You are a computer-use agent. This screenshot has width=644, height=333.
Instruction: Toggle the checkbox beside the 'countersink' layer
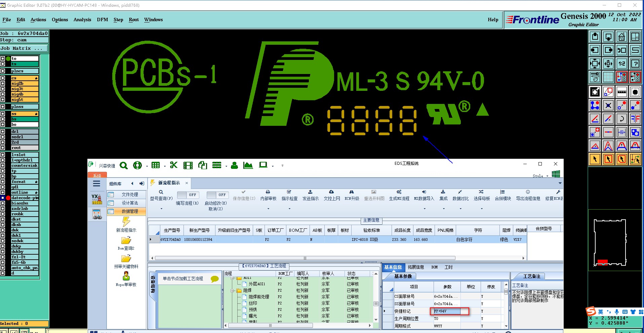tap(3, 165)
